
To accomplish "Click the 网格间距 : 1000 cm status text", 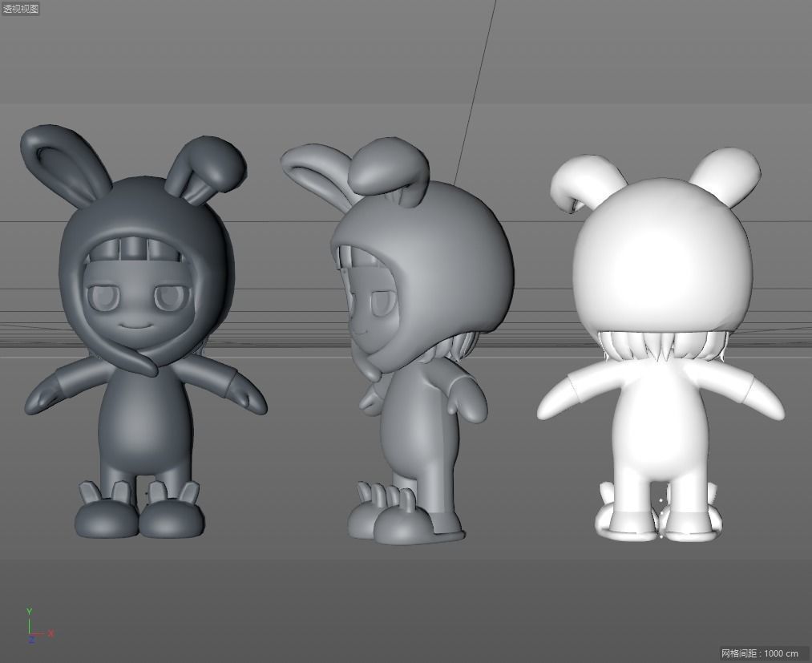I will [x=759, y=653].
